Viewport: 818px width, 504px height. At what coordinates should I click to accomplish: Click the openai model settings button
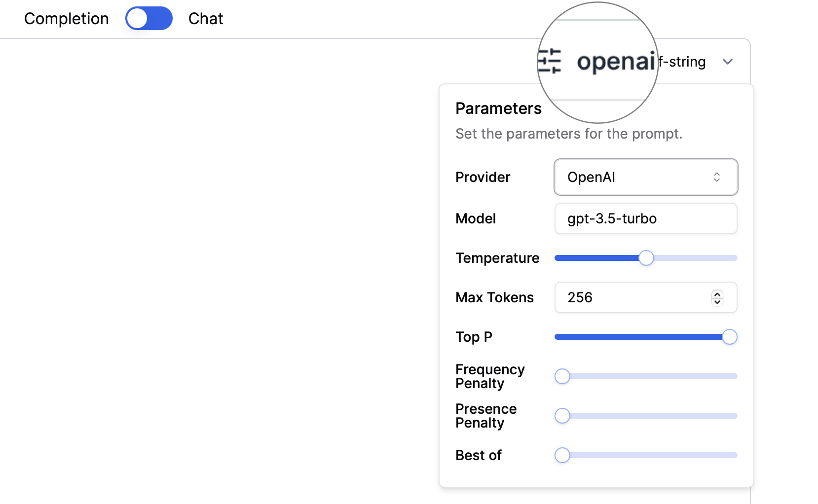(616, 62)
